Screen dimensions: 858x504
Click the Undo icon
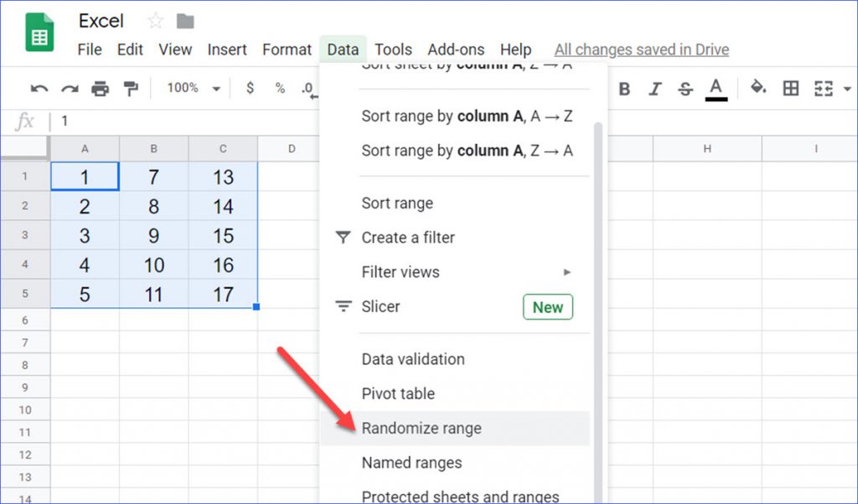click(38, 88)
